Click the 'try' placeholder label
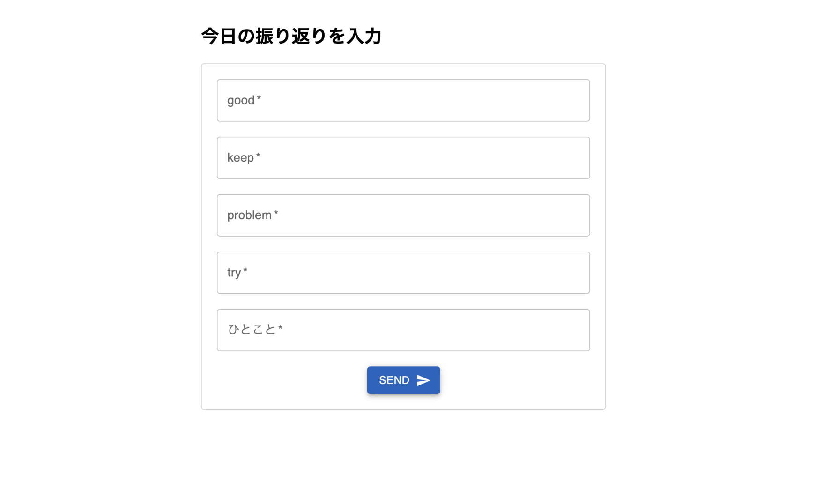Image resolution: width=831 pixels, height=504 pixels. [x=234, y=273]
